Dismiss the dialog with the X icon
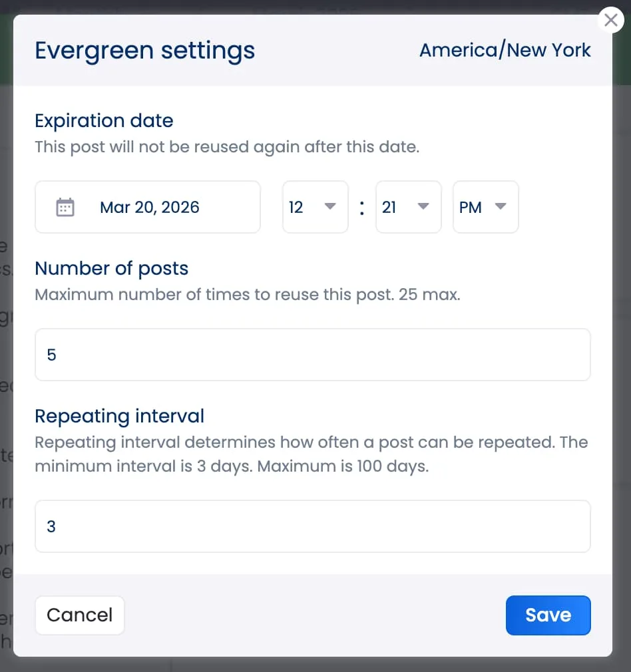Viewport: 631px width, 672px height. point(610,20)
